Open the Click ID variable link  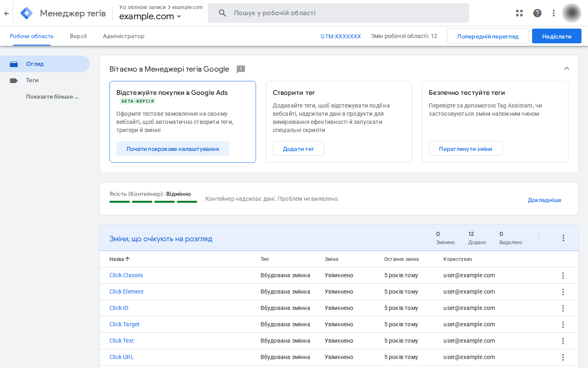119,308
